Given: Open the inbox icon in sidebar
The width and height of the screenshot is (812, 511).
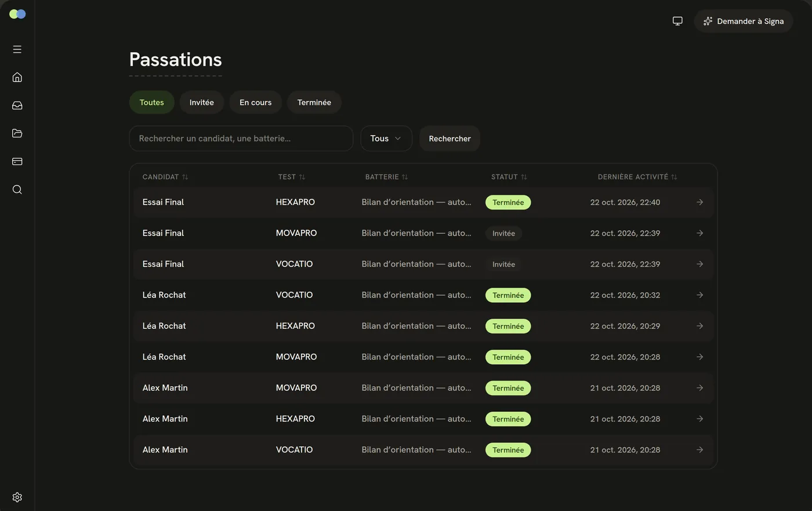Looking at the screenshot, I should pyautogui.click(x=17, y=106).
